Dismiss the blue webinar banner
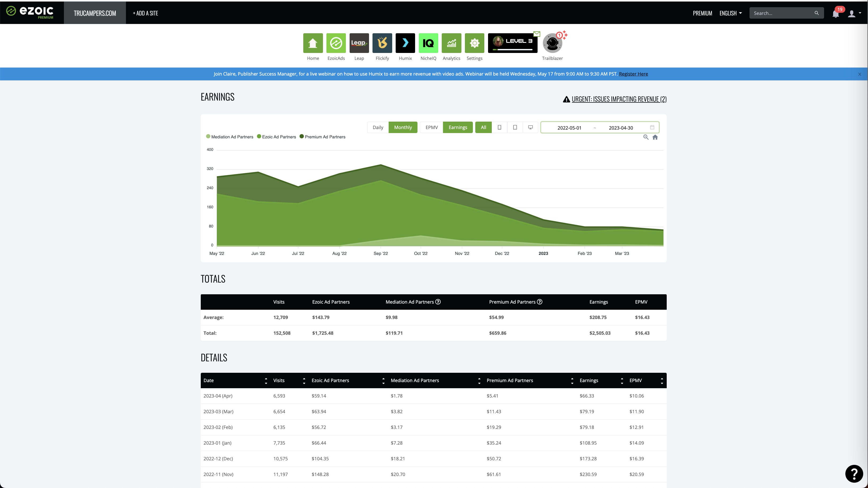Screen dimensions: 868x488 859,74
